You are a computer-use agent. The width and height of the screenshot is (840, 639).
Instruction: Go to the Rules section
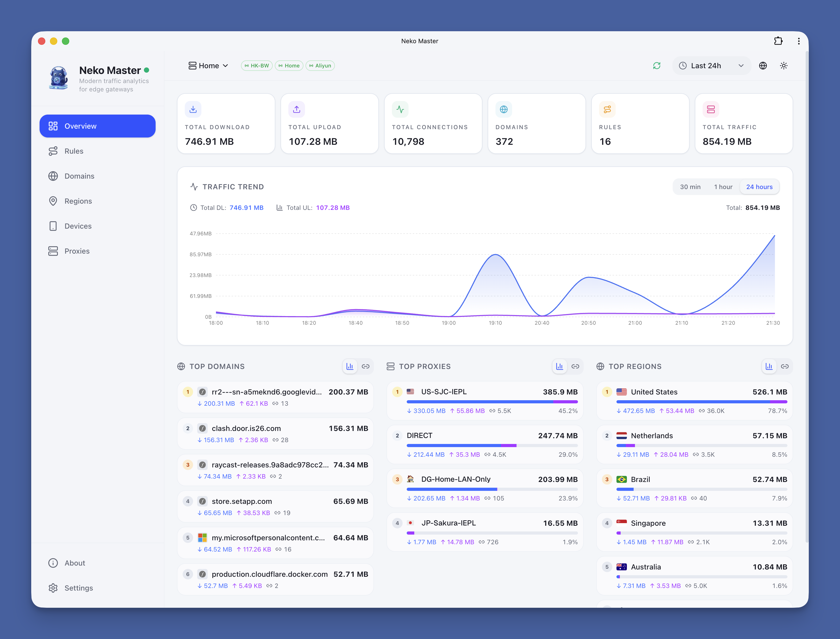coord(74,151)
